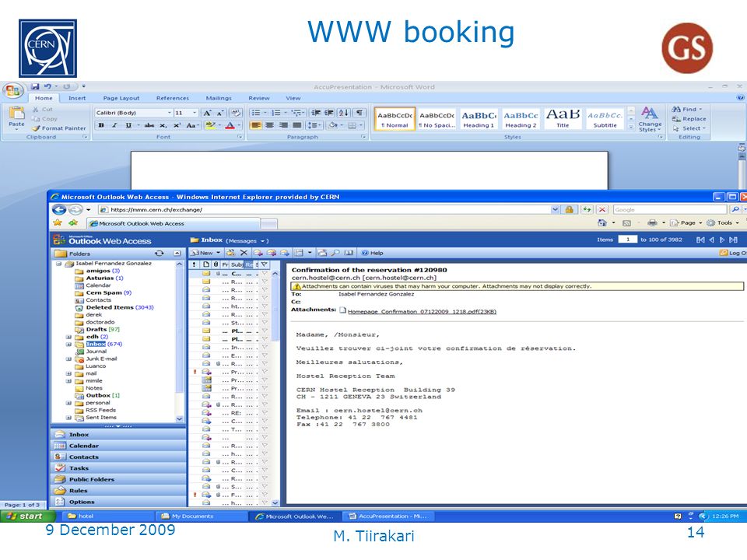Pick the yellow Text Highlight Color button
Image resolution: width=747 pixels, height=560 pixels.
(210, 125)
